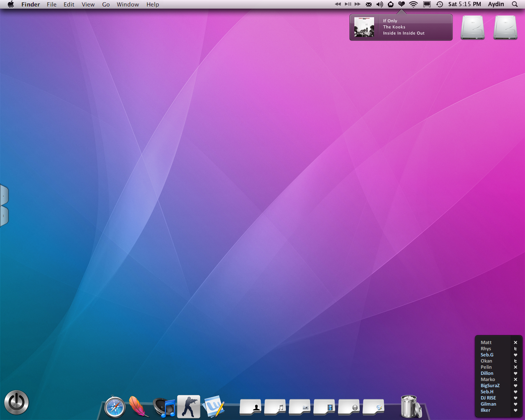The image size is (525, 420).
Task: Click the X status icon beside Pelin
Action: 516,367
